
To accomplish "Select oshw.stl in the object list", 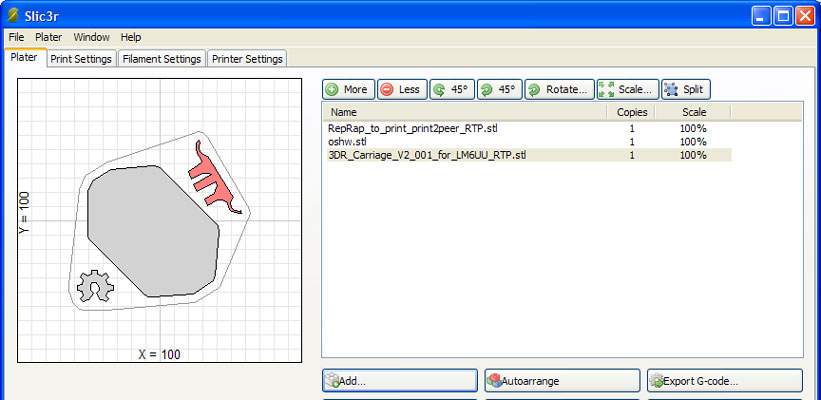I will click(348, 141).
